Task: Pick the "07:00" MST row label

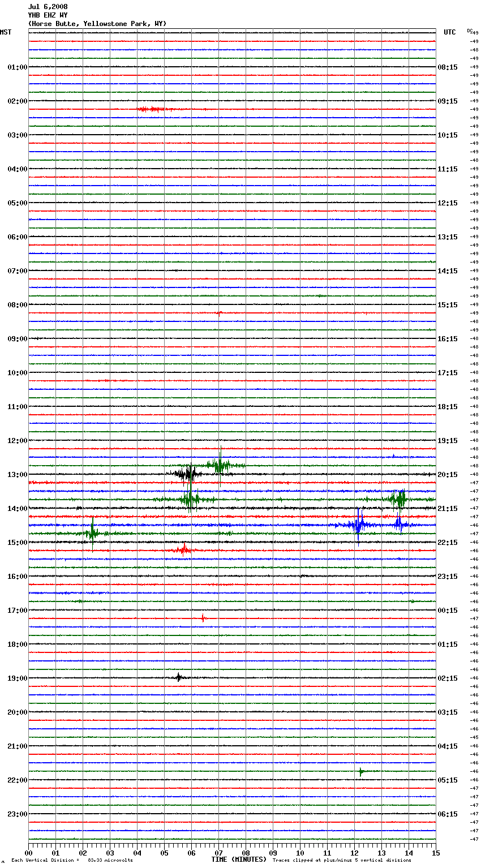Action: pos(18,271)
